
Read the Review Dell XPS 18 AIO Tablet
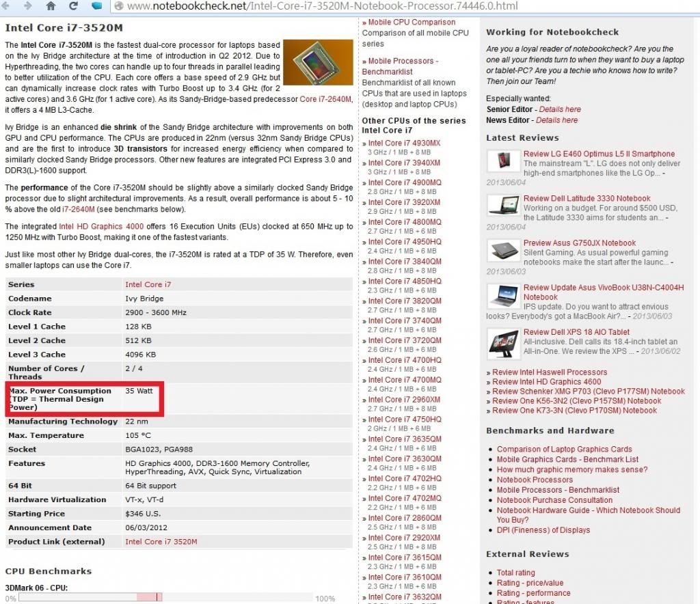(x=576, y=332)
